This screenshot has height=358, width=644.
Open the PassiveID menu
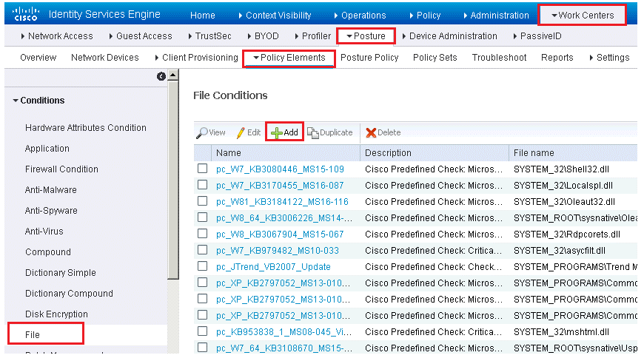coord(537,36)
